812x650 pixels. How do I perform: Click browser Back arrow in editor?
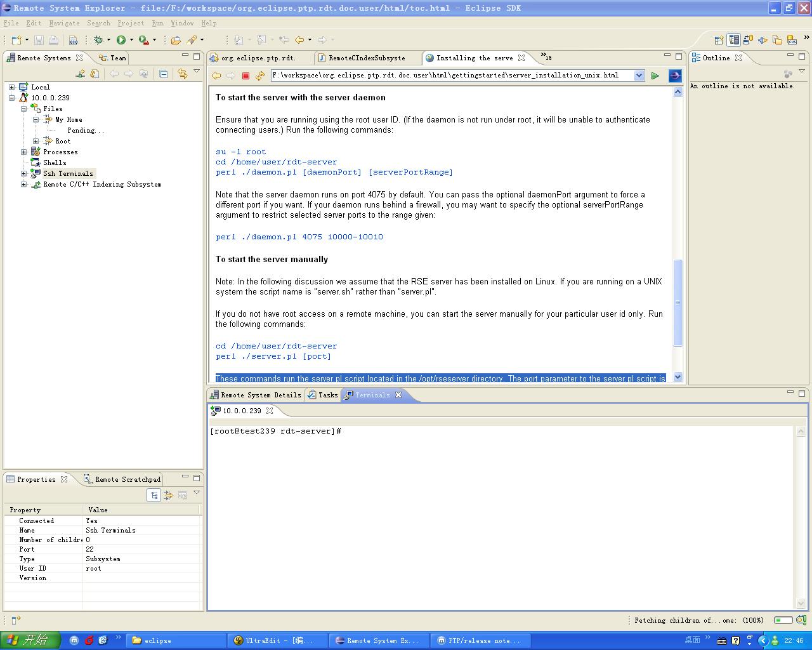click(x=216, y=76)
